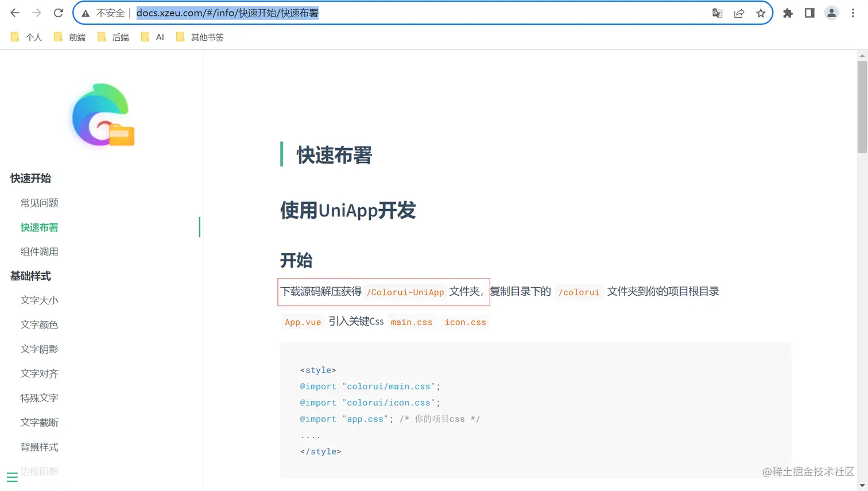Click the /Colorui-UniApp inline code
The height and width of the screenshot is (491, 868).
coord(405,292)
